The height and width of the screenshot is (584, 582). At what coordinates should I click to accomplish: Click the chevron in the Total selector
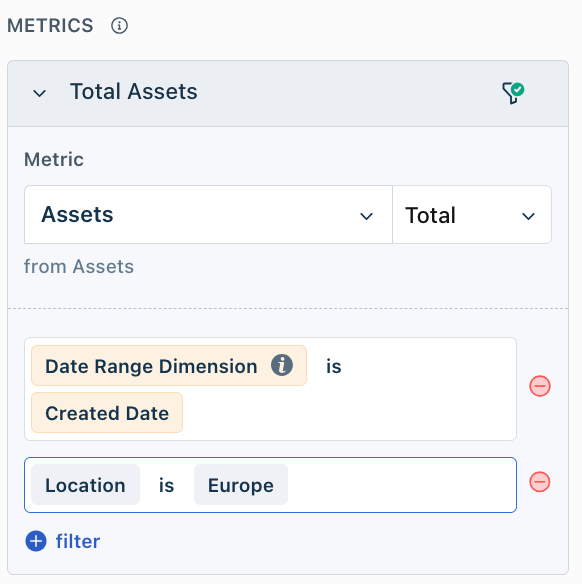click(x=528, y=216)
